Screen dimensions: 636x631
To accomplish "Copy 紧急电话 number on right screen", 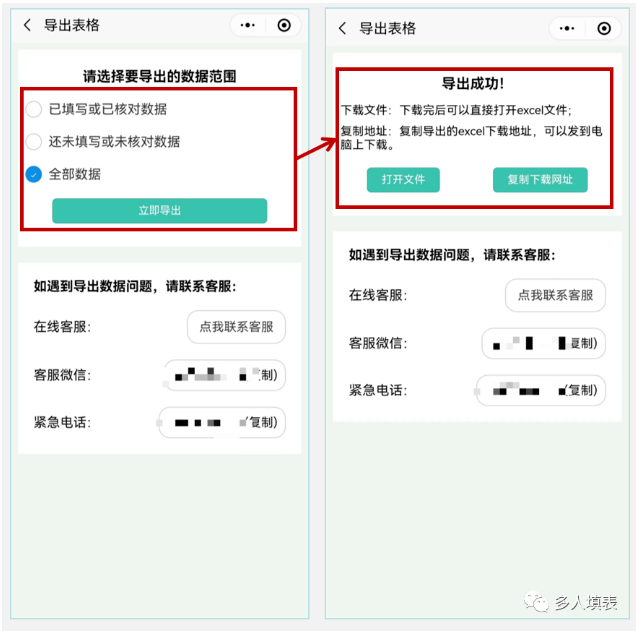I will (x=541, y=391).
